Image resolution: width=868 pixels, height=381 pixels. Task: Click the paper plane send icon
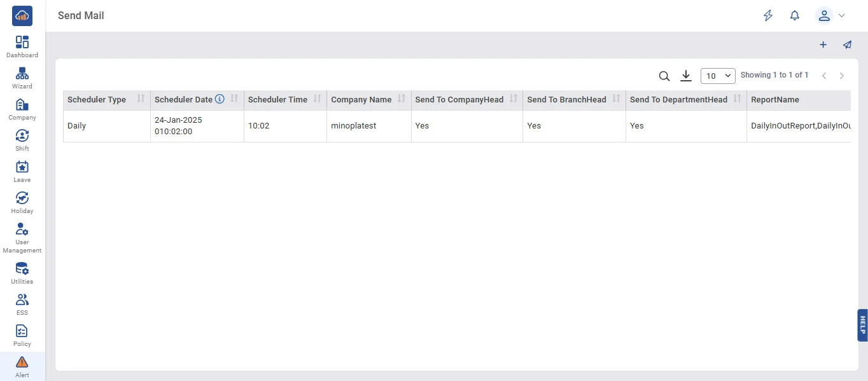pos(847,45)
